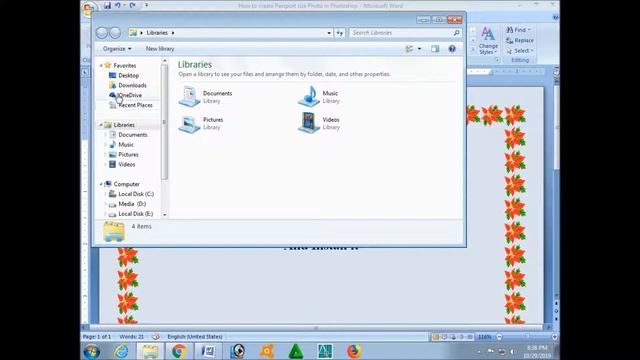
Task: Customize Quick Access Toolbar dropdown in Word
Action: pyautogui.click(x=146, y=5)
